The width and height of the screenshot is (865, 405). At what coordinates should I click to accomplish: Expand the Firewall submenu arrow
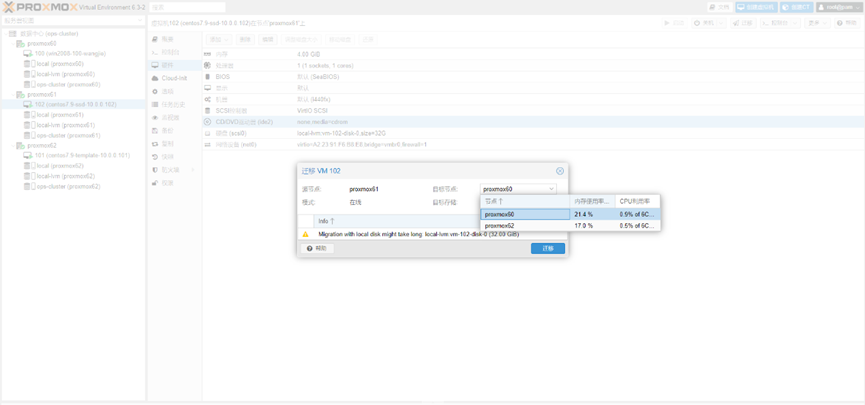(193, 170)
